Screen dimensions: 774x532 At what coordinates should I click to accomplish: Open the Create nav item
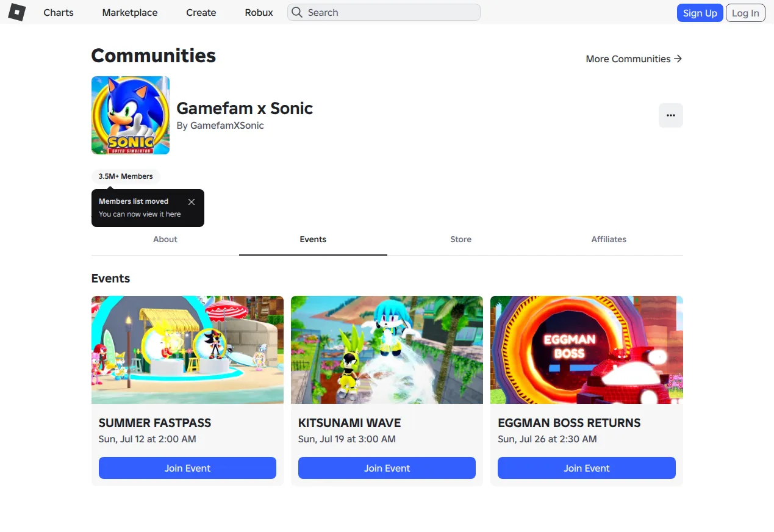[201, 12]
